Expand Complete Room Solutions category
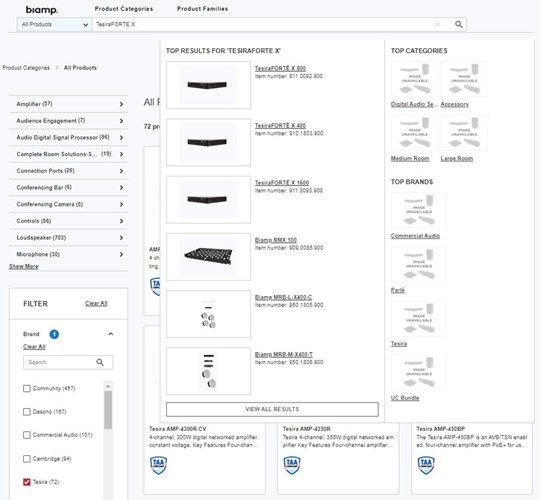540x500 pixels. pos(68,154)
